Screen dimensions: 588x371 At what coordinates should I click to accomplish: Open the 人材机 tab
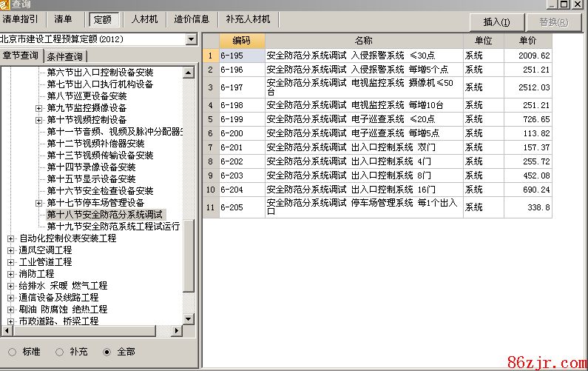pos(144,19)
